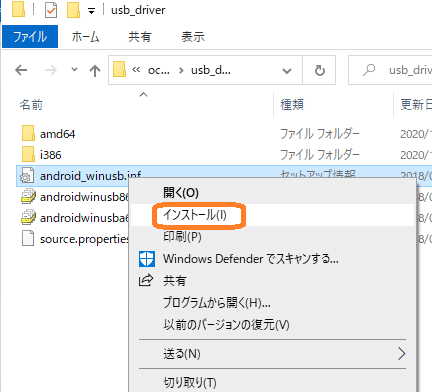432x392 pixels.
Task: Select the i386 folder
Action: [51, 155]
